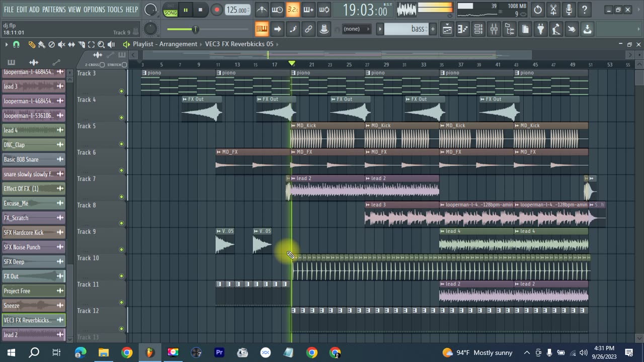Select the Zoom tool
The height and width of the screenshot is (362, 644).
[101, 44]
